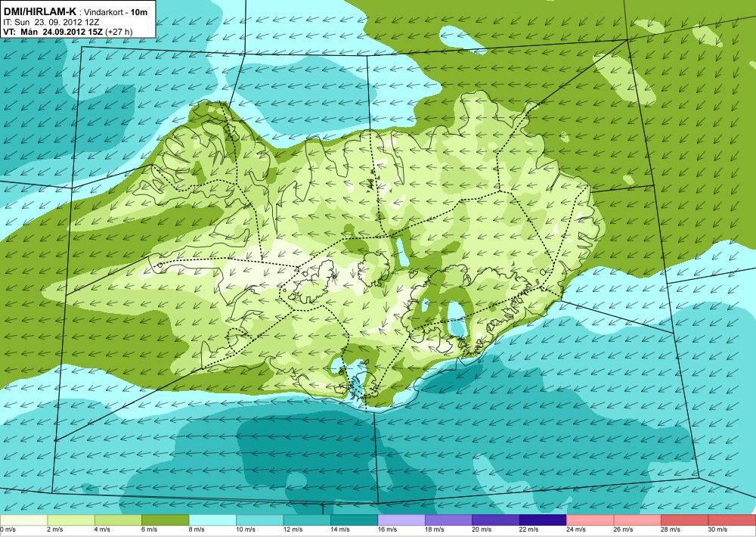Pick the legend swatch between 12 and 14 m/s
Image resolution: width=756 pixels, height=537 pixels.
(307, 520)
